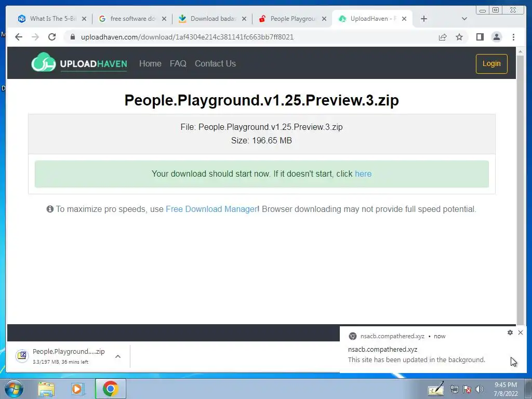Open Windows Media Player taskbar icon
The image size is (532, 399).
click(x=78, y=389)
